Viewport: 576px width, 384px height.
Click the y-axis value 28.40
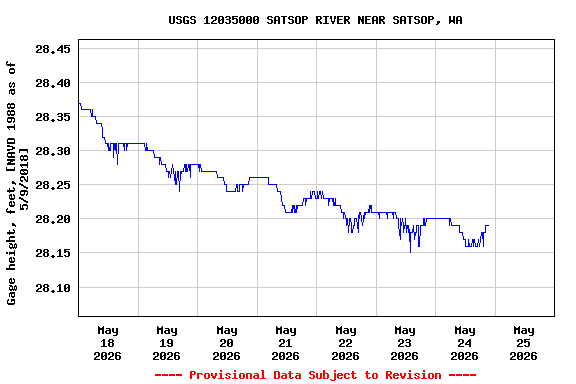point(53,83)
